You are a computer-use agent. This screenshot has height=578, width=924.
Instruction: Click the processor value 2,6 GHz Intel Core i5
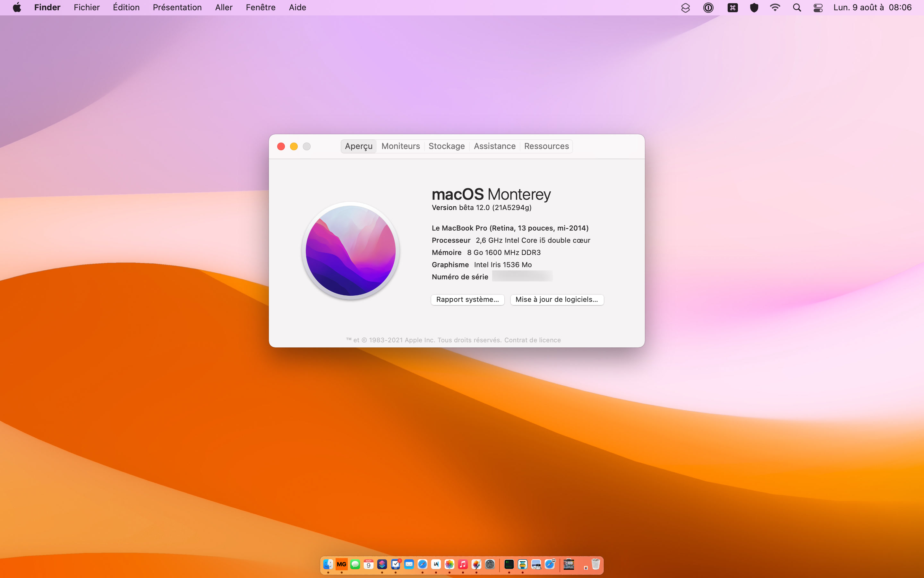[x=533, y=241]
